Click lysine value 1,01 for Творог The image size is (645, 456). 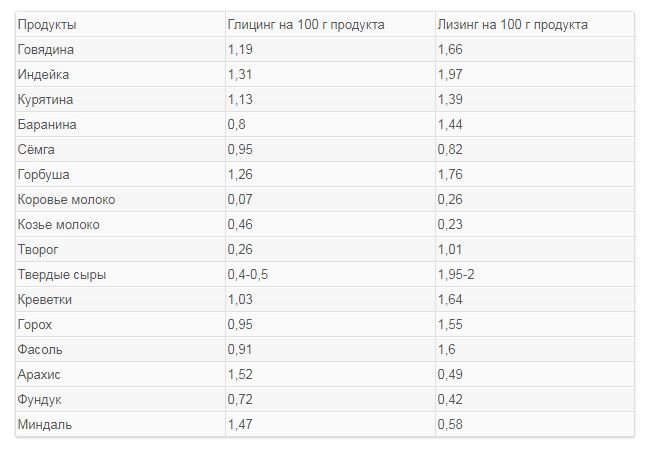pos(450,249)
